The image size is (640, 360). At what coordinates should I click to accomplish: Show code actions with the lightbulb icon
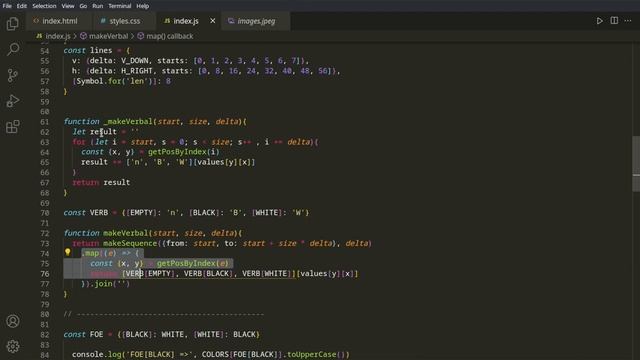68,253
